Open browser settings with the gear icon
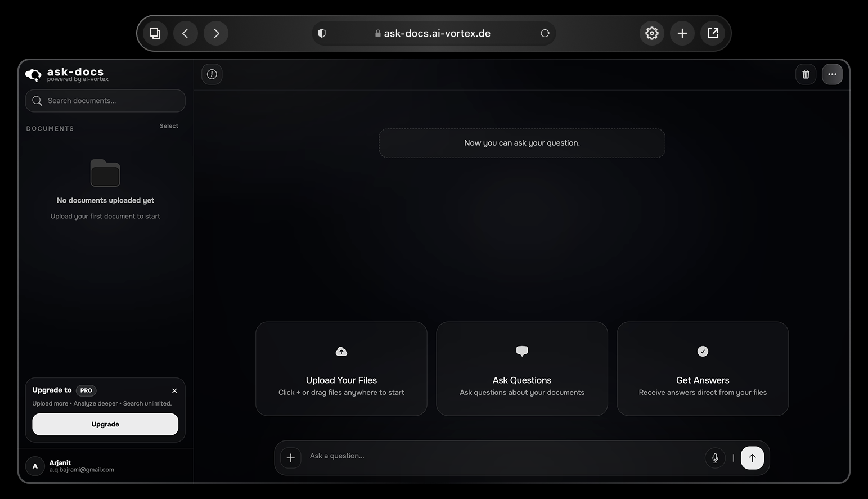 click(651, 33)
